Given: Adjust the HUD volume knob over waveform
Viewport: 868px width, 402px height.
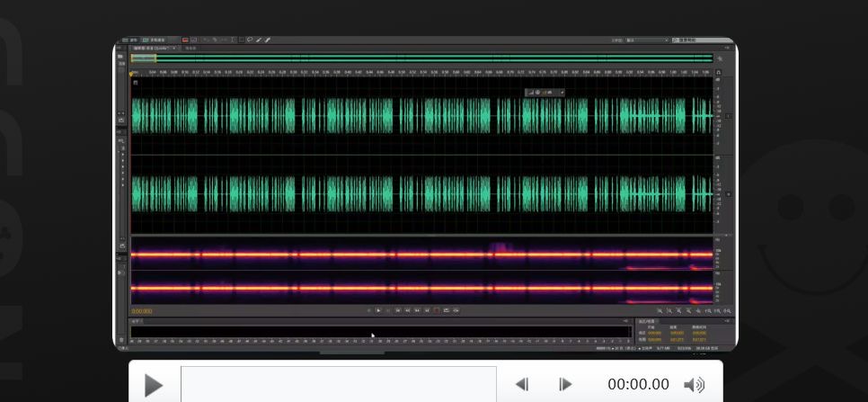Looking at the screenshot, I should [537, 93].
